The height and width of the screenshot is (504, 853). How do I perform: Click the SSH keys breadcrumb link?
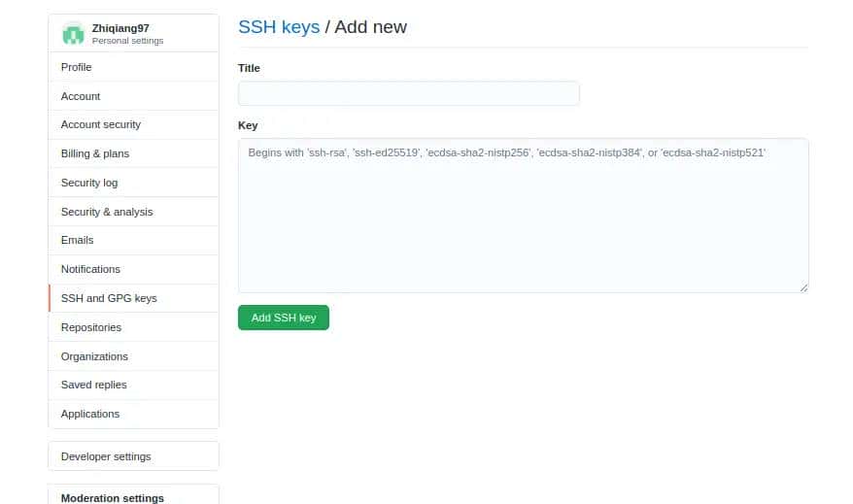pyautogui.click(x=279, y=27)
